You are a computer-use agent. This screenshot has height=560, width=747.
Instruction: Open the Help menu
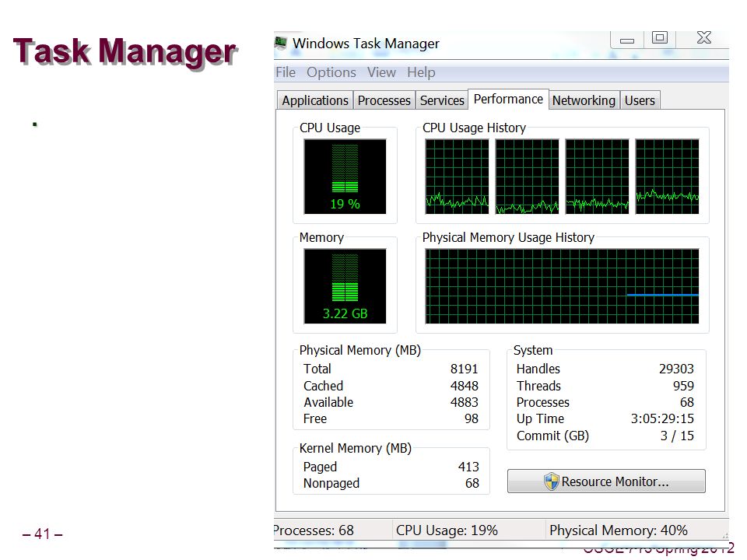[x=421, y=72]
